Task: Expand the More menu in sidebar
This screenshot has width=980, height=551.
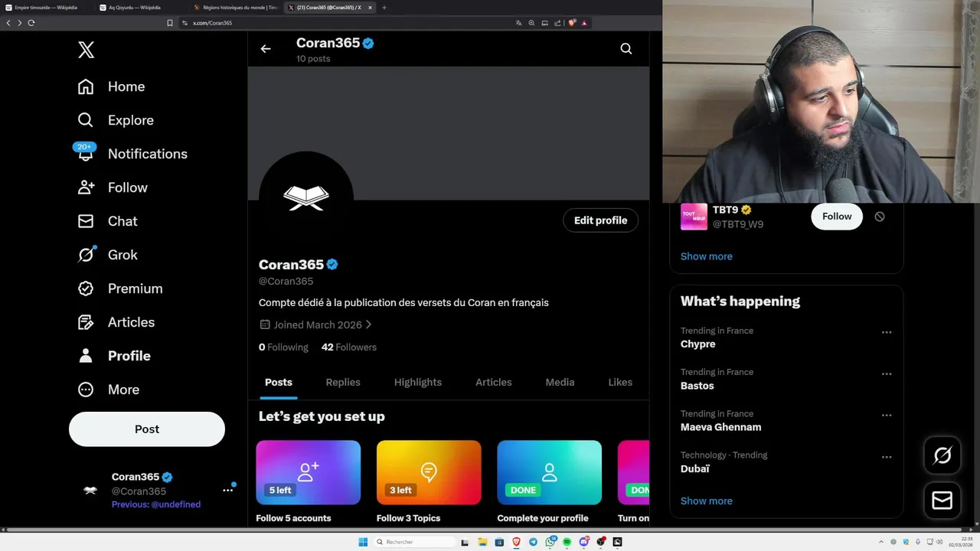Action: [108, 390]
